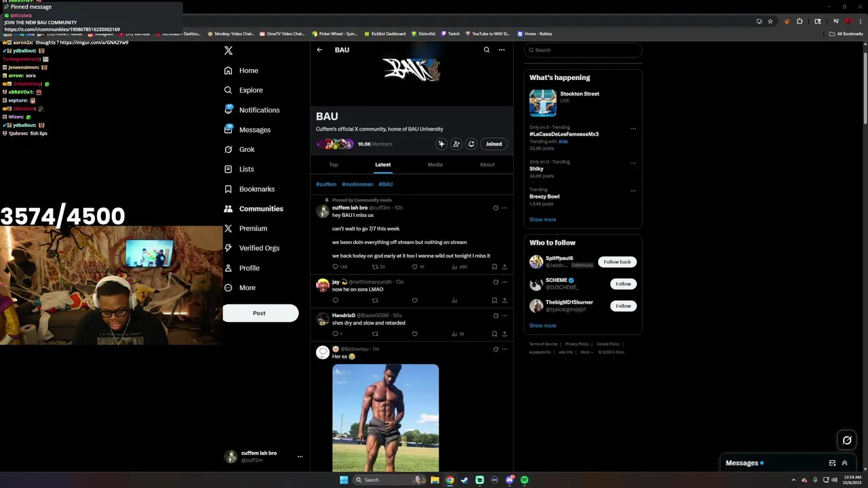Bookmark jay's post

(494, 300)
